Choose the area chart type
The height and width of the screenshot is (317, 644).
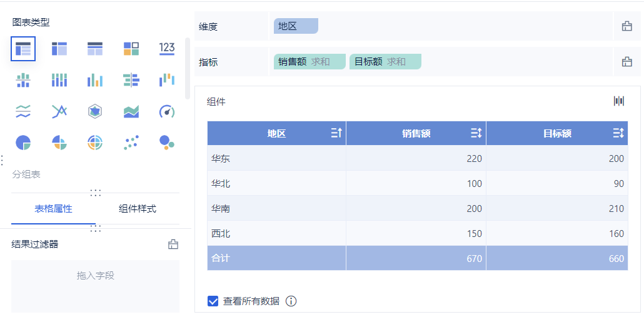point(131,112)
